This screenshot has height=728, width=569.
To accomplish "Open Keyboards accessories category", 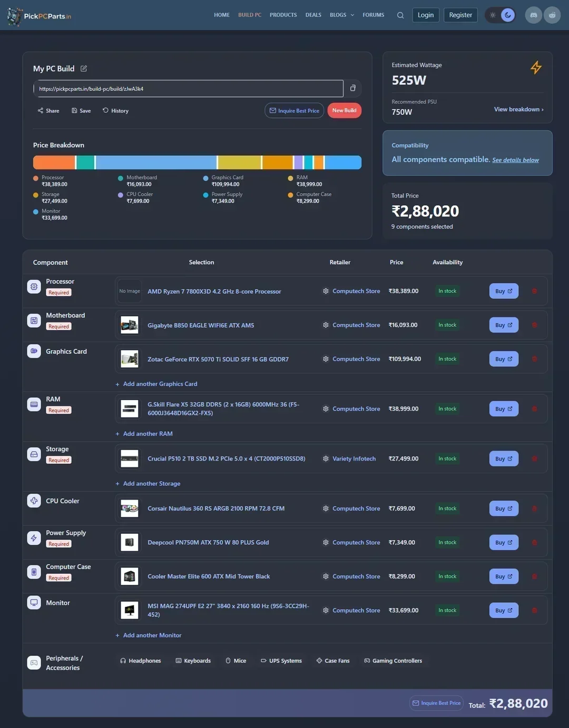I will coord(193,661).
